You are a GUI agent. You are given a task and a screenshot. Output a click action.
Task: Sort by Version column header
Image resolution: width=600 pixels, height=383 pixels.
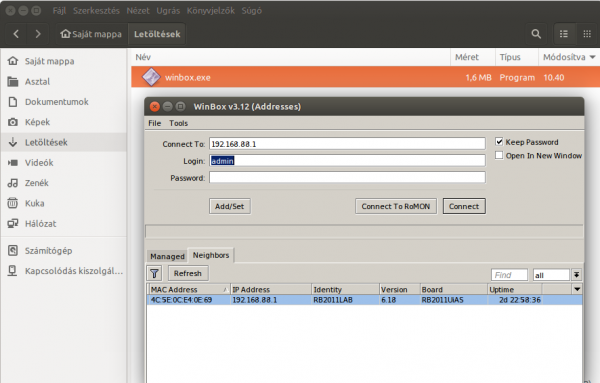point(399,289)
